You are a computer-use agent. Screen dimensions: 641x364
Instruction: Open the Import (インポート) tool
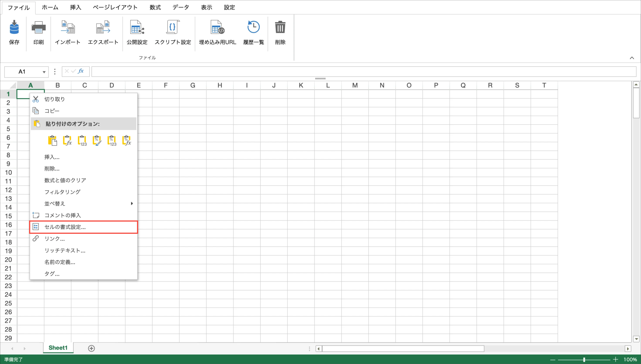pyautogui.click(x=68, y=27)
